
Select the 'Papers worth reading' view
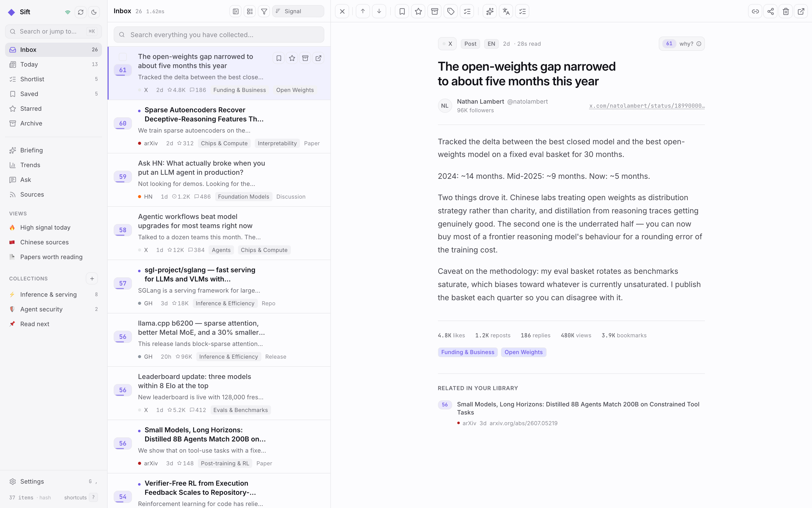(x=53, y=257)
